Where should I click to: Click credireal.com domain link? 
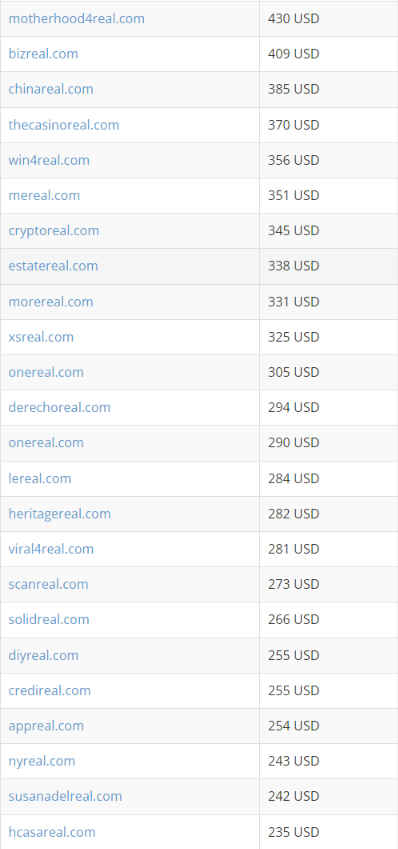(x=49, y=690)
